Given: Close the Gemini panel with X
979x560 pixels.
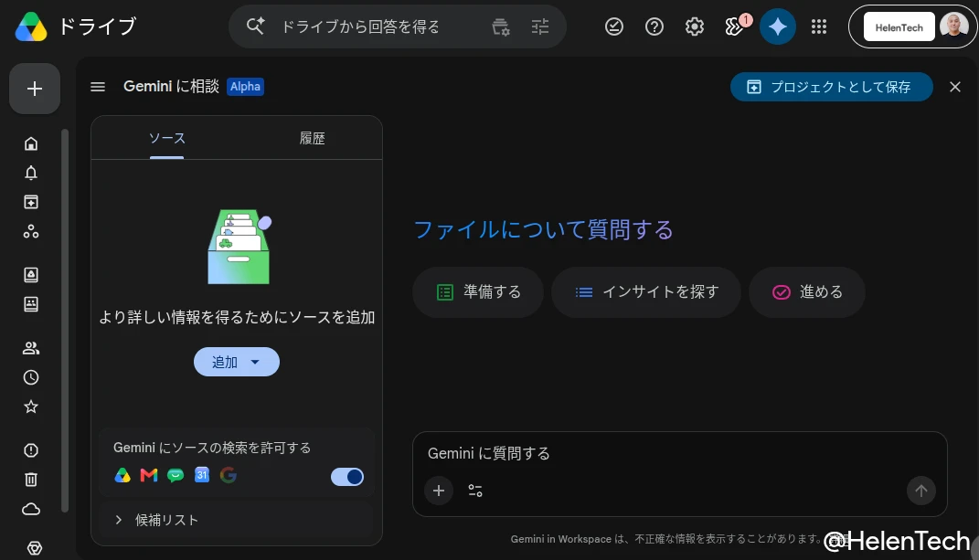Looking at the screenshot, I should [955, 87].
